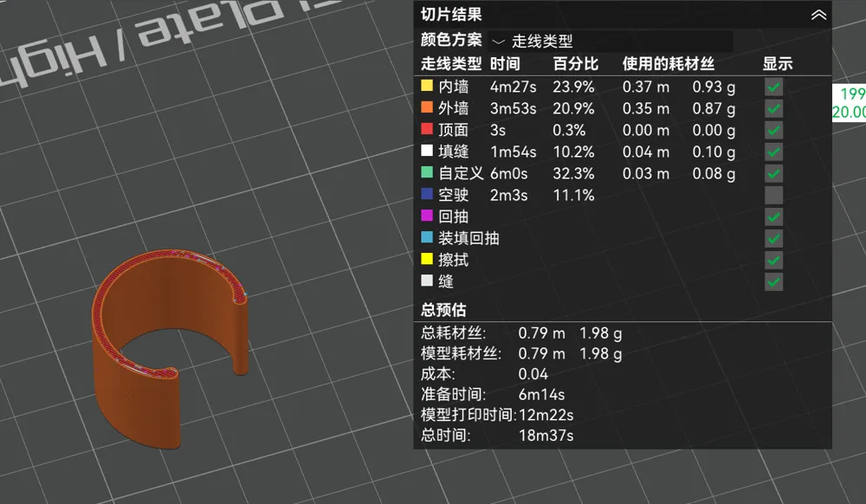Viewport: 866px width, 504px height.
Task: Open the 颜色方案 走线类型 dropdown
Action: pos(611,41)
